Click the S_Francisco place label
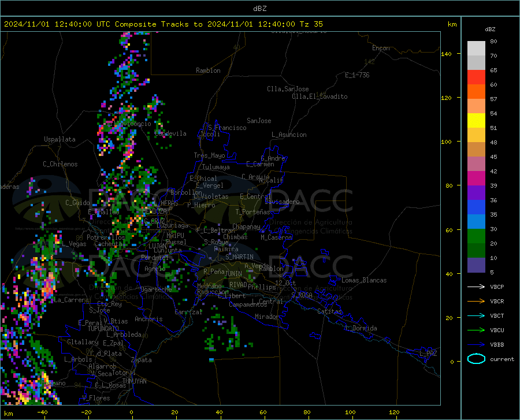The width and height of the screenshot is (520, 420). click(x=227, y=128)
